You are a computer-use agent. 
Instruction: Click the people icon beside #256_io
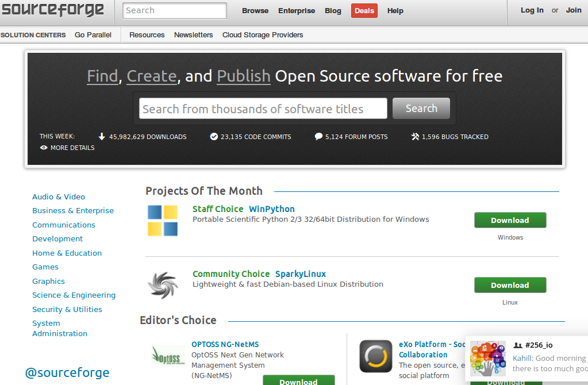518,345
